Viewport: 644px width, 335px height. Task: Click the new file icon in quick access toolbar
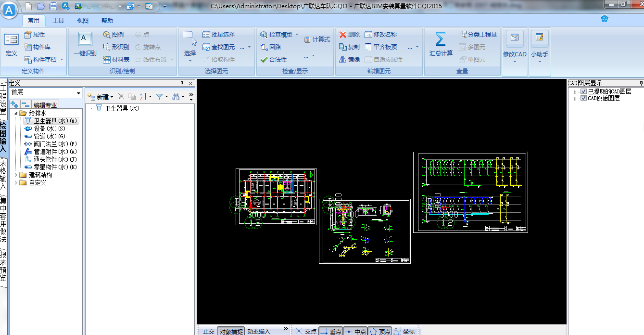(29, 6)
